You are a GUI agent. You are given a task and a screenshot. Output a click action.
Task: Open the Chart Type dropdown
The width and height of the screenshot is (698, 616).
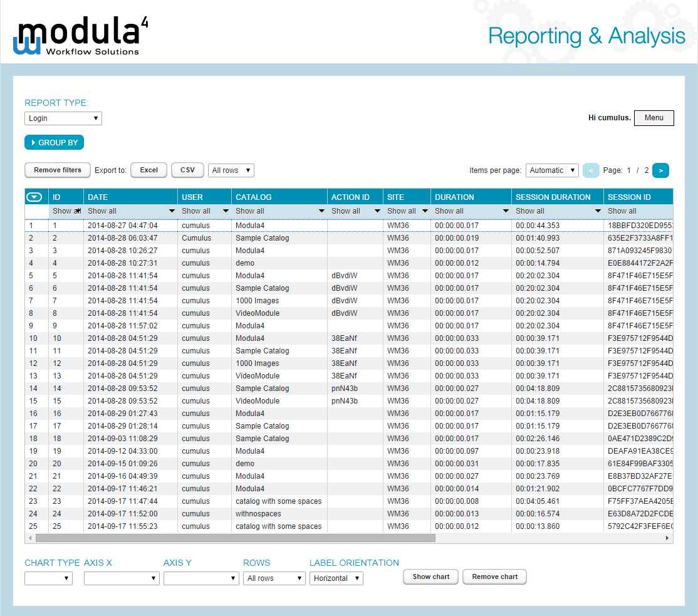click(48, 578)
